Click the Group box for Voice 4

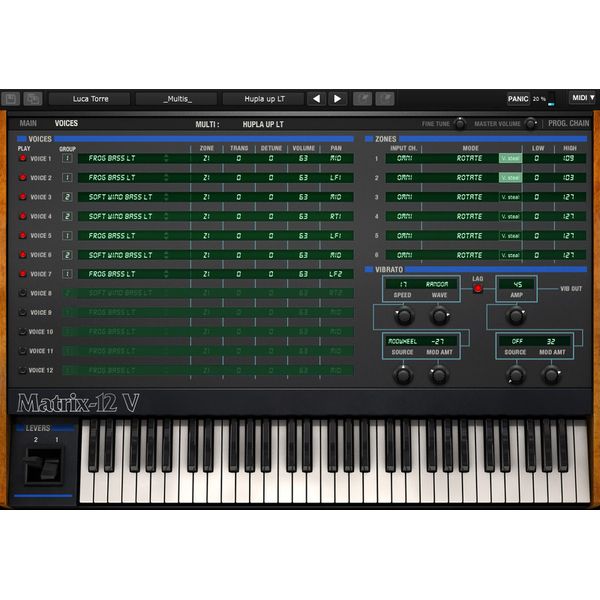pos(67,216)
